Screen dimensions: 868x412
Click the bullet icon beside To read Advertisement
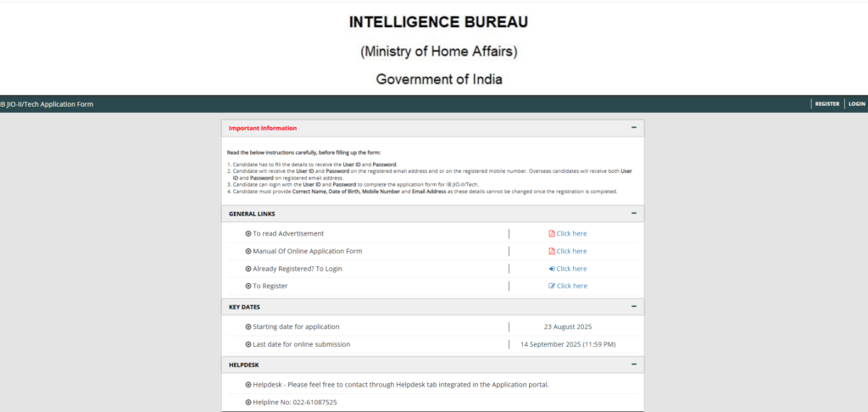coord(248,234)
